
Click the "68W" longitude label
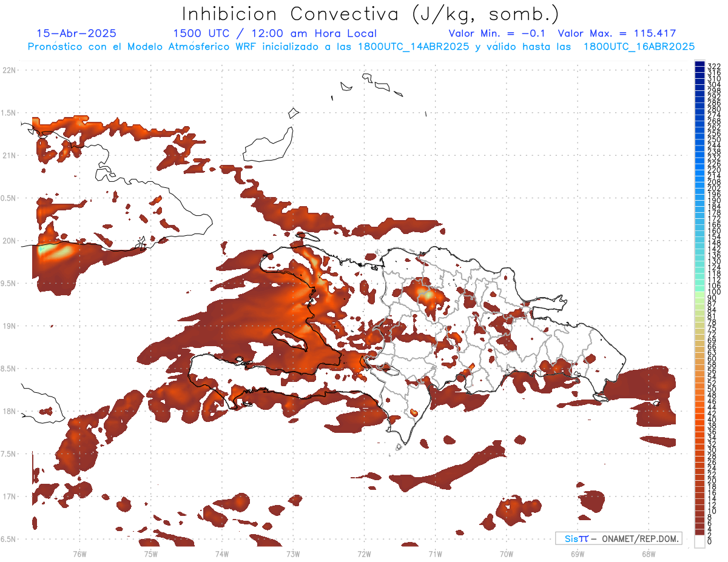coord(649,554)
